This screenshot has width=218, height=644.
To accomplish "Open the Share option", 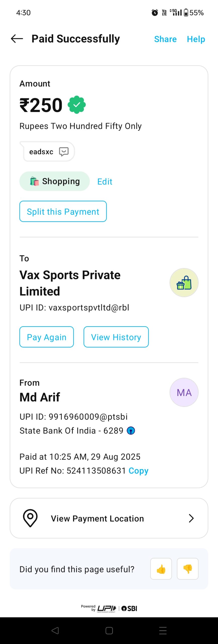I will [x=165, y=39].
